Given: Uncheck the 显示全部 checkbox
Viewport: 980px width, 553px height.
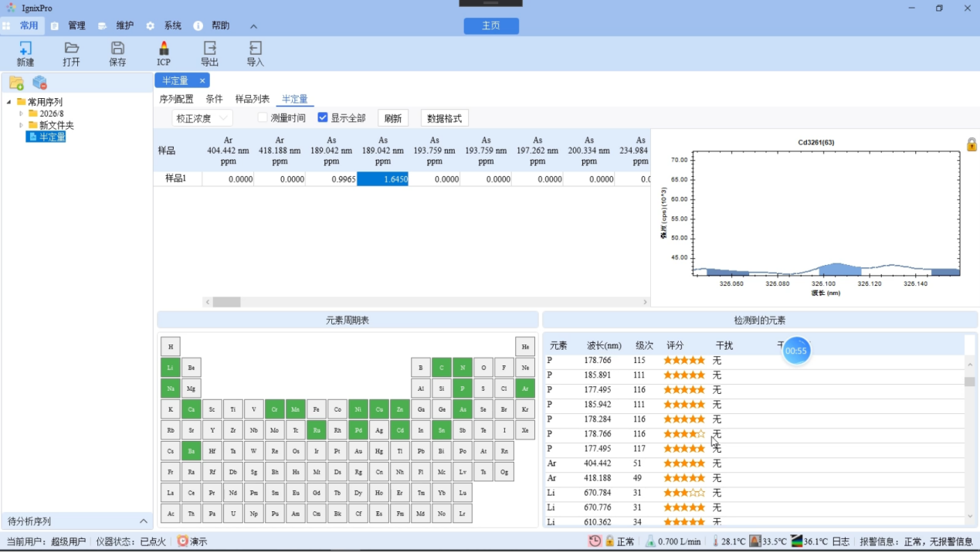Looking at the screenshot, I should click(x=323, y=117).
